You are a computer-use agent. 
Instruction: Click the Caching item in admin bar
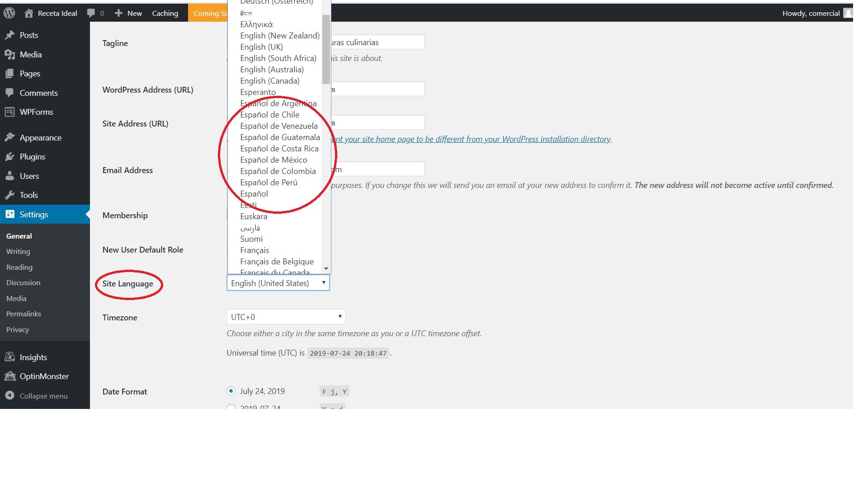(165, 13)
